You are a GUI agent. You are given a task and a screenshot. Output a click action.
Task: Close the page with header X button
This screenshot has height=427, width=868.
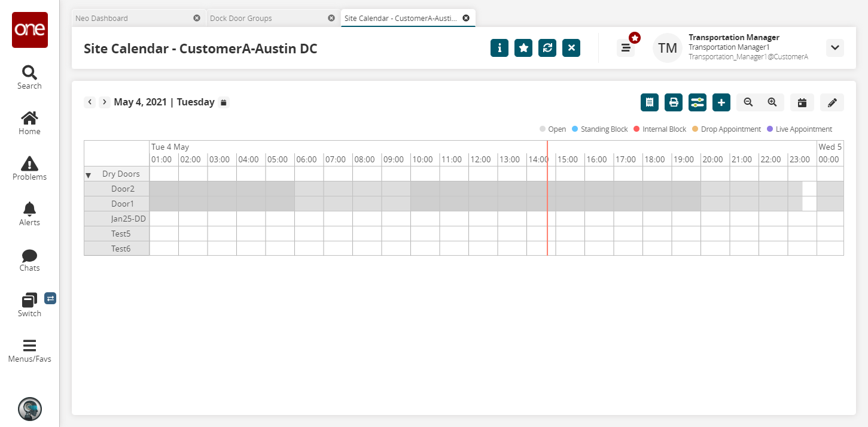(571, 48)
